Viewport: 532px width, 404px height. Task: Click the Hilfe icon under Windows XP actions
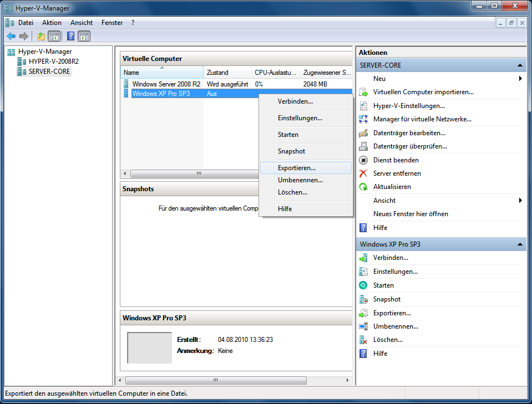click(x=363, y=354)
